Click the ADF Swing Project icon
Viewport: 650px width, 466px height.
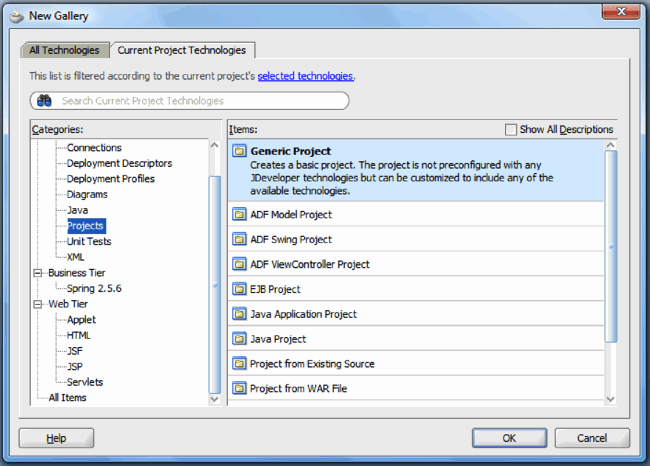click(x=239, y=239)
